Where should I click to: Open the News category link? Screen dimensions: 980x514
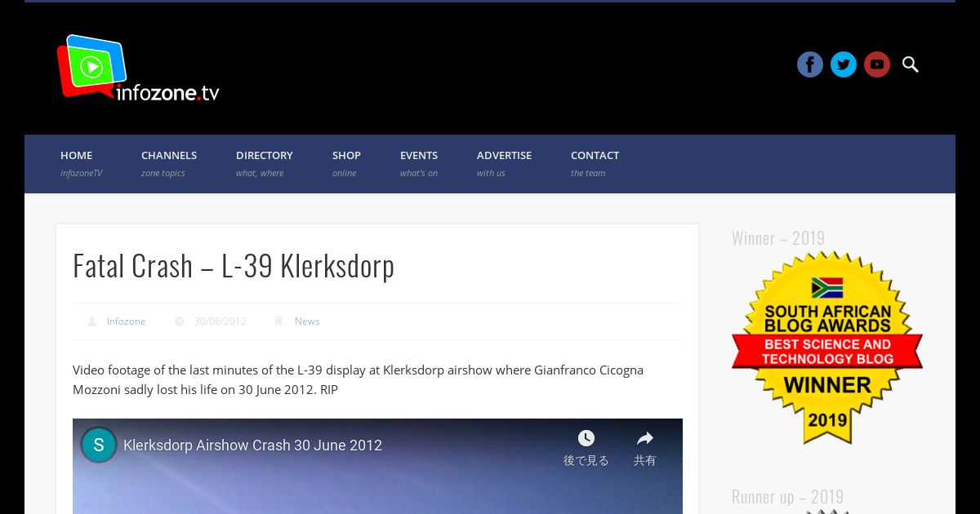pos(307,321)
